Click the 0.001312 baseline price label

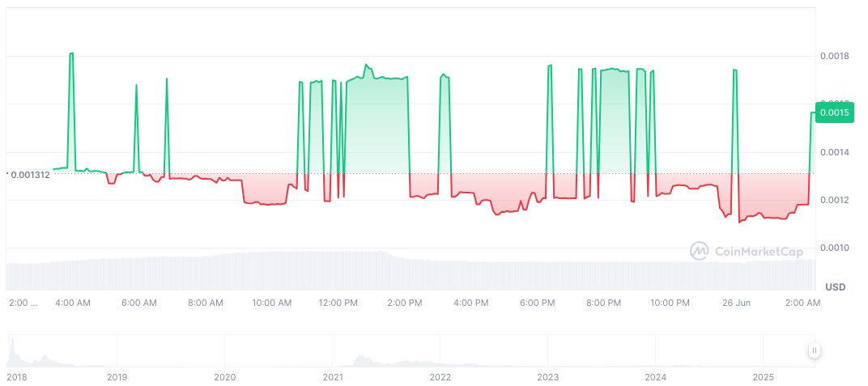tap(31, 174)
